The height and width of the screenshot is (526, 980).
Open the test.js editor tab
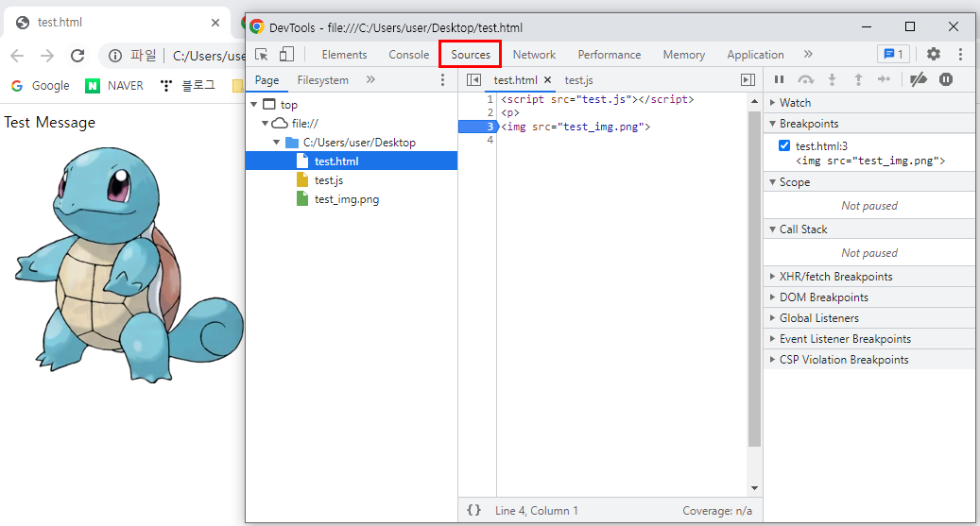tap(578, 80)
